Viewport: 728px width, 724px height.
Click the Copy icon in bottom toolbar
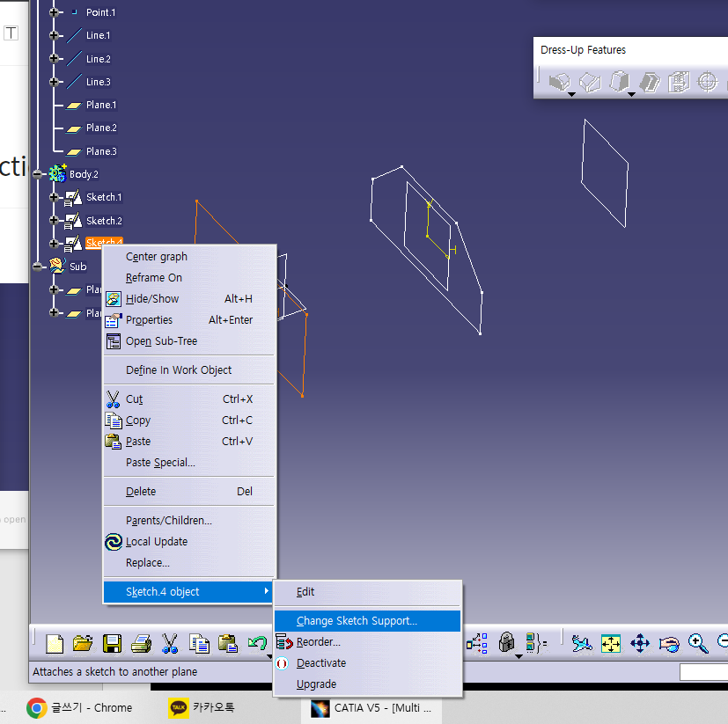click(x=199, y=644)
